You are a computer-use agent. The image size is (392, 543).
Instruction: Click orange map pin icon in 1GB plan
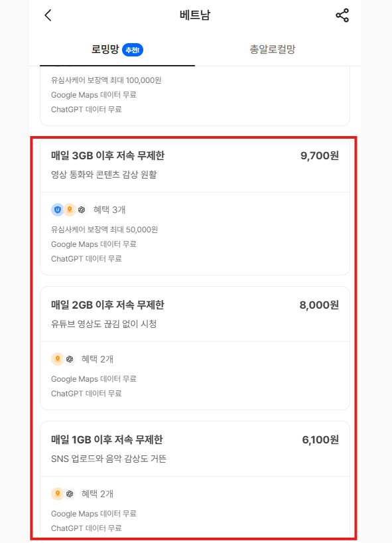(58, 494)
